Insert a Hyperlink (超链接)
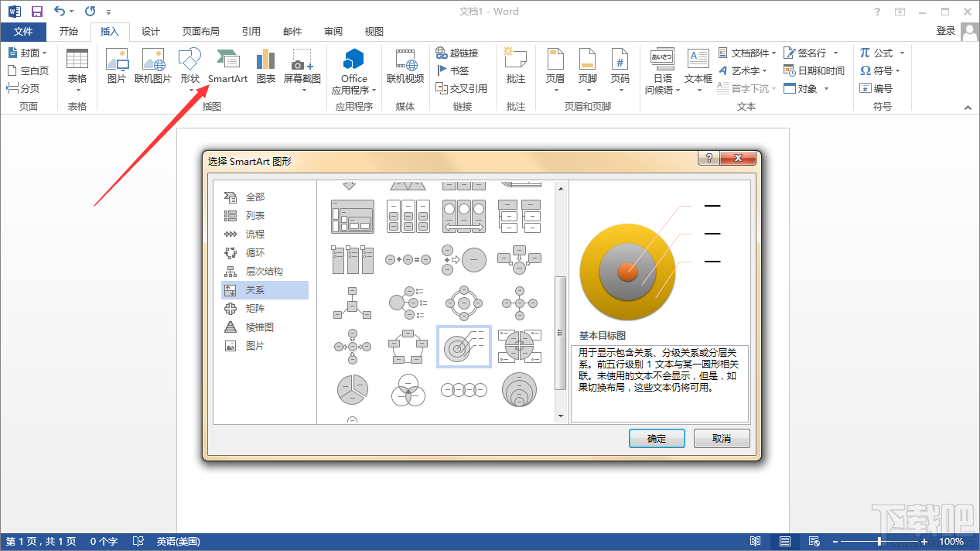Screen dimensions: 980x551 pyautogui.click(x=462, y=53)
